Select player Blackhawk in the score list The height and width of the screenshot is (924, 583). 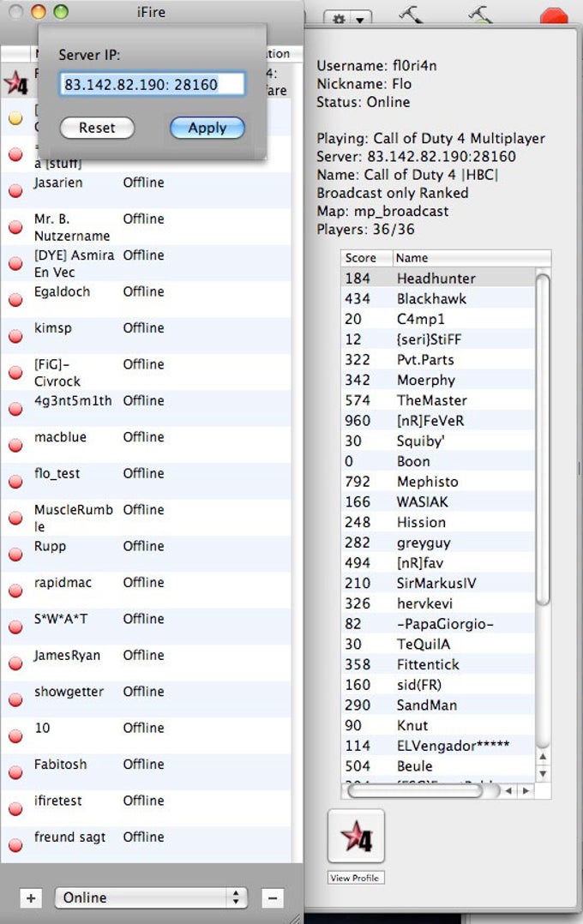click(x=438, y=299)
